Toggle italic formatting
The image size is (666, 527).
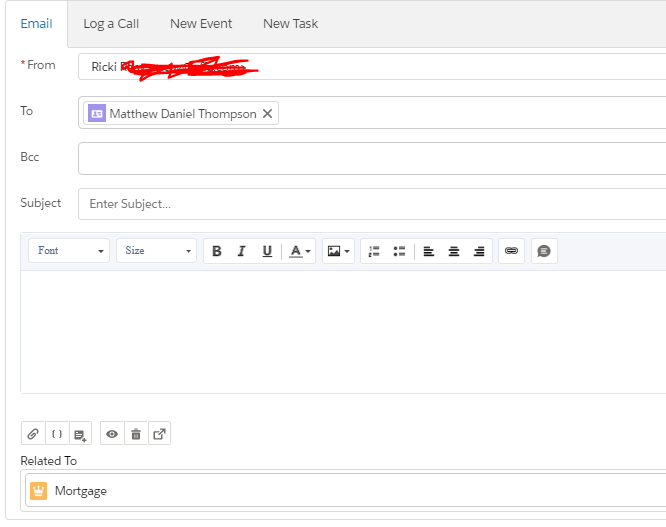click(242, 251)
